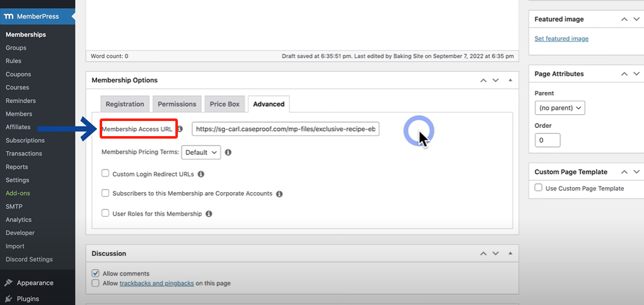Image resolution: width=644 pixels, height=305 pixels.
Task: Switch to the Price Box tab
Action: click(225, 104)
